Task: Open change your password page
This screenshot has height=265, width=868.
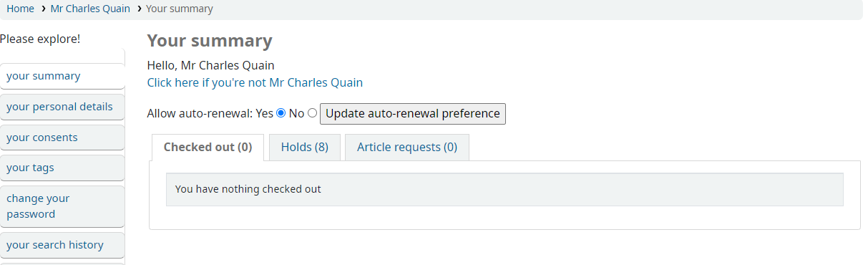Action: coord(62,206)
